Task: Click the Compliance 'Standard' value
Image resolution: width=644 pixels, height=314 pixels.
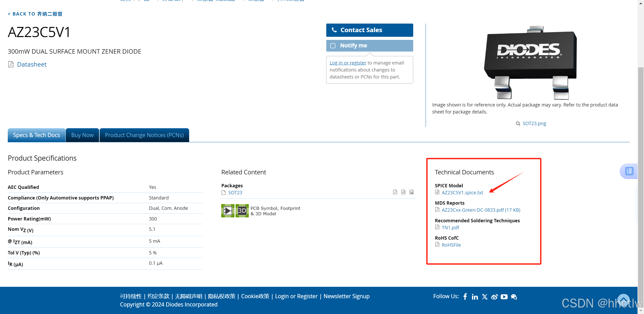Action: coord(159,198)
